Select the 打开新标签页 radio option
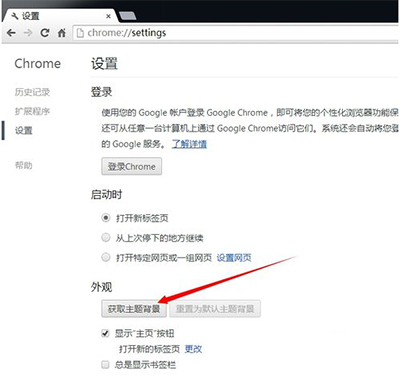 [106, 218]
